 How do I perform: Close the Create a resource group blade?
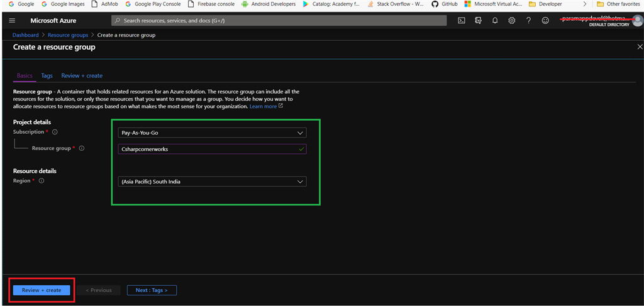pyautogui.click(x=639, y=47)
